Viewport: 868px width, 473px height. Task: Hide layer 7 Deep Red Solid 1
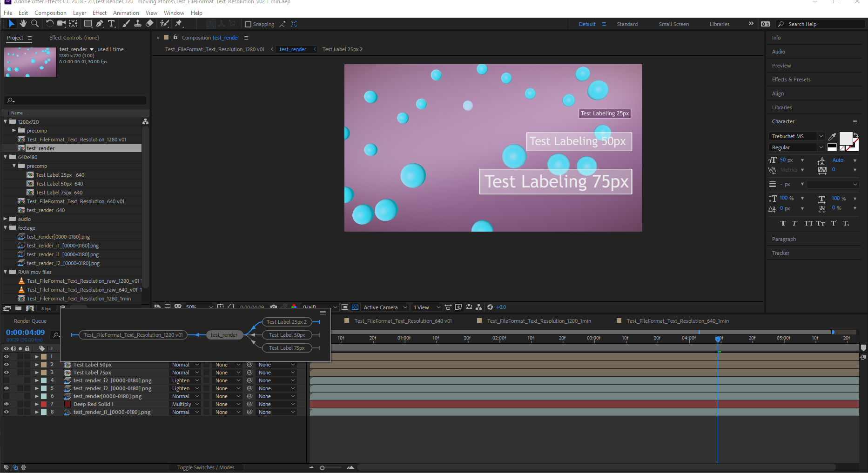pyautogui.click(x=7, y=404)
